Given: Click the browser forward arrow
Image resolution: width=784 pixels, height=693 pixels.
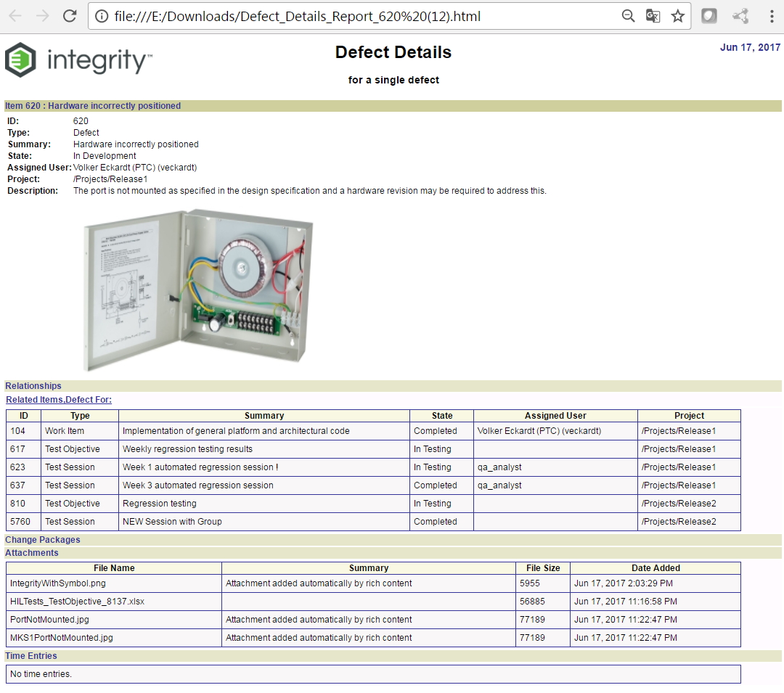Looking at the screenshot, I should pos(43,16).
